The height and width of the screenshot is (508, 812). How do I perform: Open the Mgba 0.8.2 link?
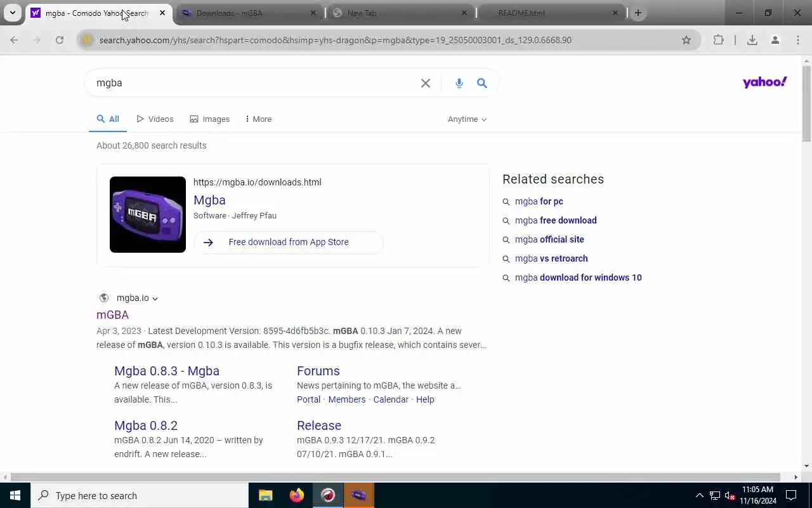[x=146, y=425]
